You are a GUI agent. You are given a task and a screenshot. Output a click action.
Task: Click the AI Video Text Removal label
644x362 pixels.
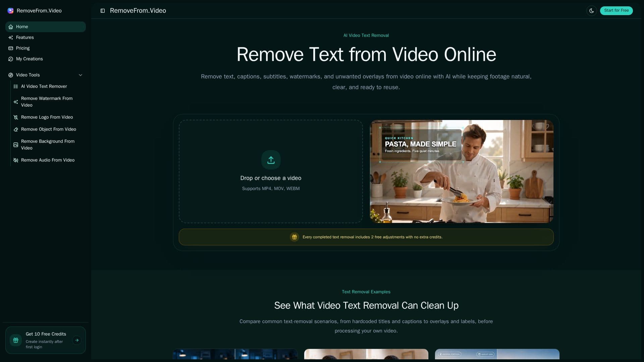coord(366,36)
